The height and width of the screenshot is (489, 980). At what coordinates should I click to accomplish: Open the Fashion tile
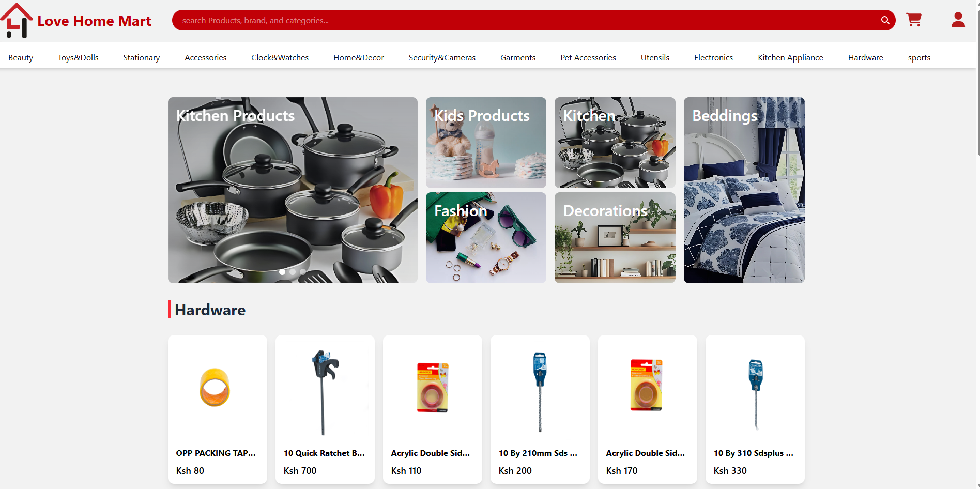486,237
